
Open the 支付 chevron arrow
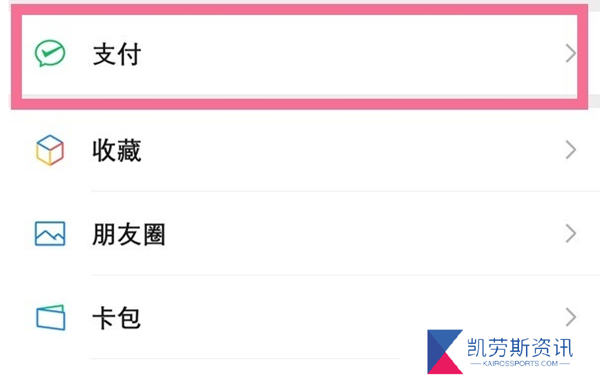click(x=571, y=53)
